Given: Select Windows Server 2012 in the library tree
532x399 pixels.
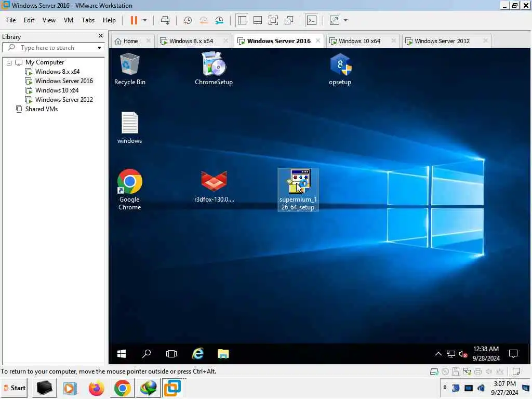Looking at the screenshot, I should [x=64, y=100].
